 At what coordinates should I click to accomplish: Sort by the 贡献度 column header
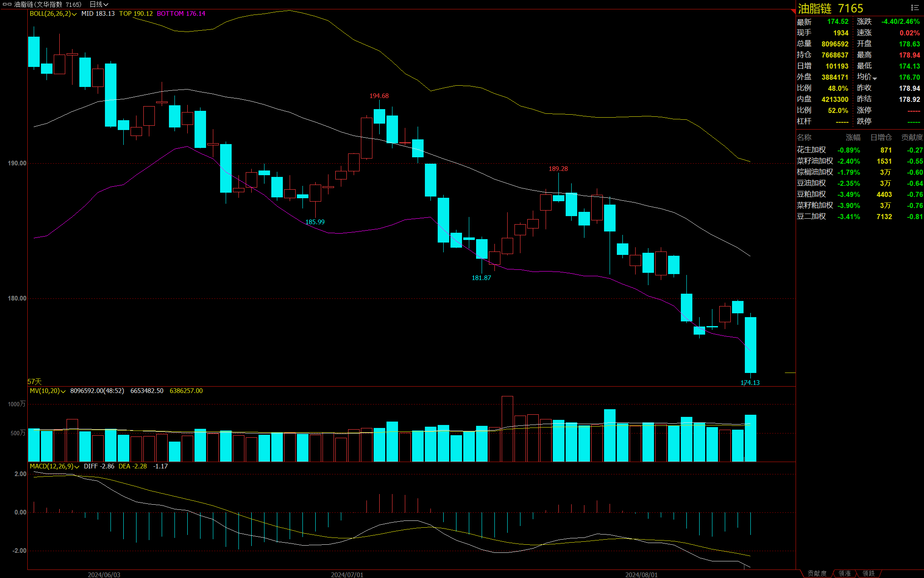pos(912,137)
